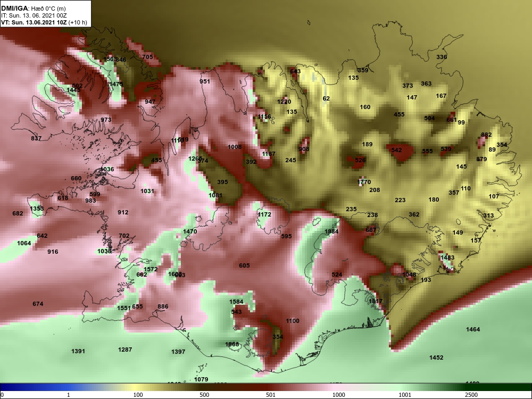532x399 pixels.
Task: Click the map value 682
Action: point(18,213)
